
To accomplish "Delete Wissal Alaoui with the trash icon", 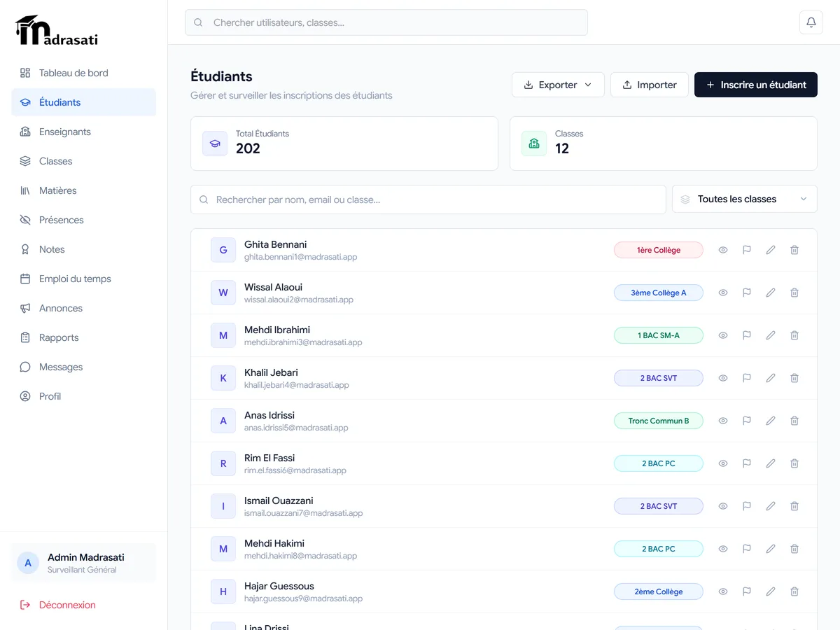I will (x=794, y=293).
